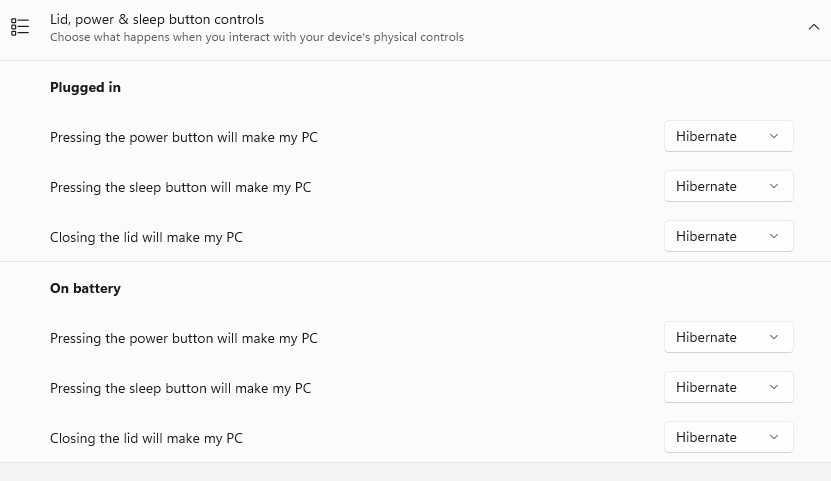Click 'Closing the lid will make my PC' label under On battery
The height and width of the screenshot is (481, 831).
pyautogui.click(x=146, y=438)
